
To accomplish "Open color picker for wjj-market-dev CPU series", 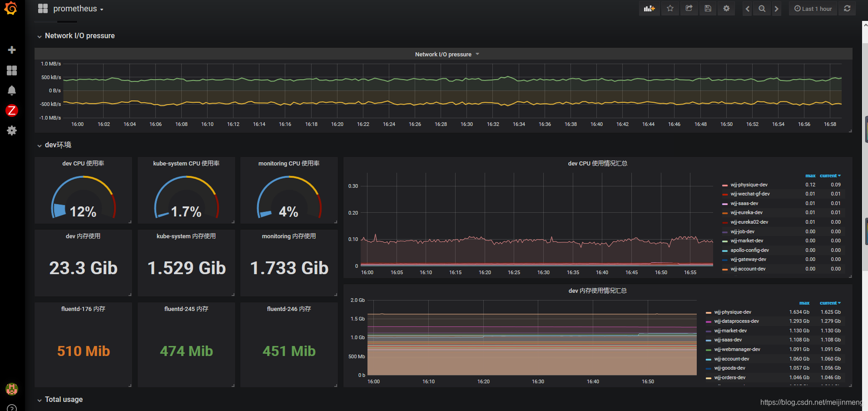I will point(725,241).
